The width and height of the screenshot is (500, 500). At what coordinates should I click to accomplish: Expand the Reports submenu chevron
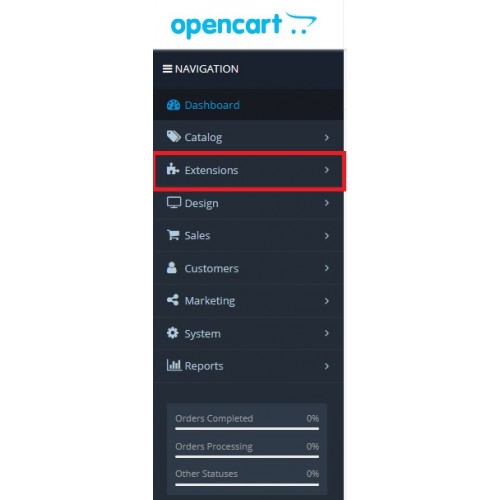pos(327,366)
